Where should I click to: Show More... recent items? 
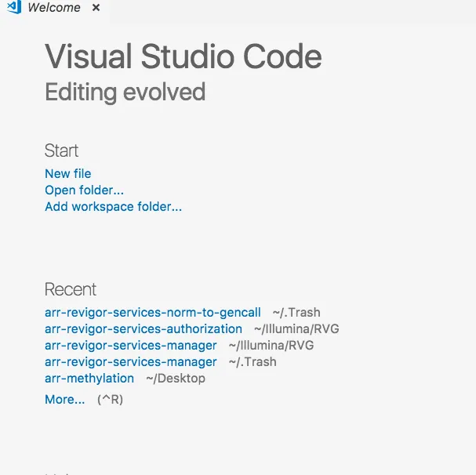[x=64, y=400]
